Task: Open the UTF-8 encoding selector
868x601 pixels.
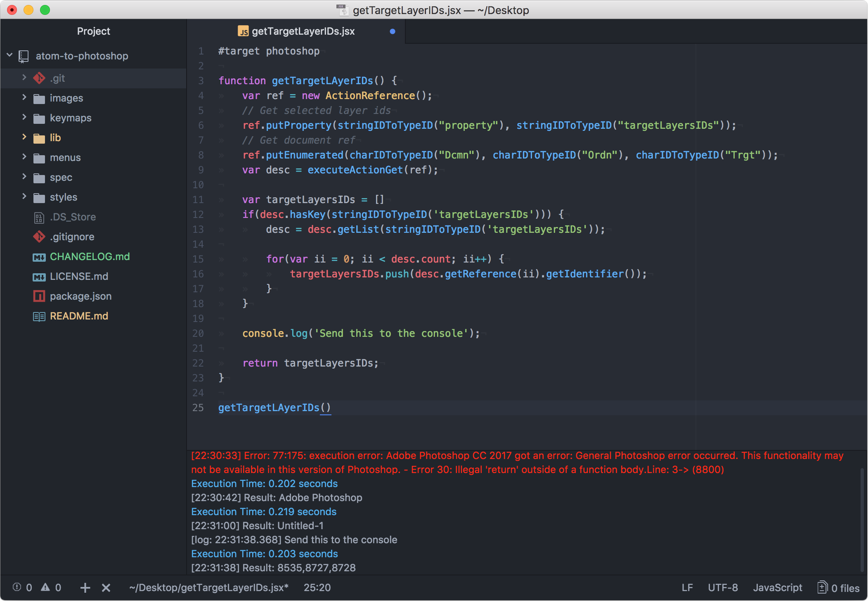Action: (x=723, y=587)
